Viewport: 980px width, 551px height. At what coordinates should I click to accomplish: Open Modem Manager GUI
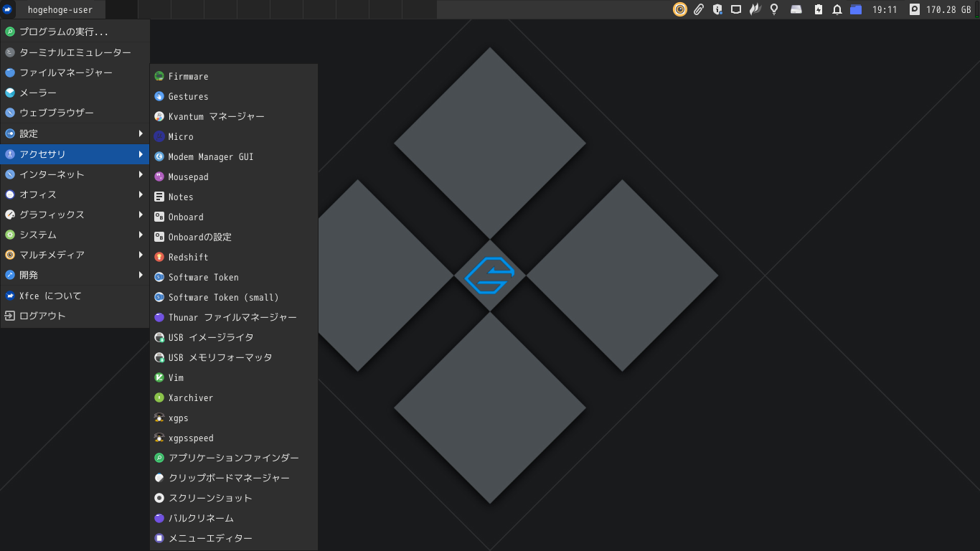coord(234,156)
